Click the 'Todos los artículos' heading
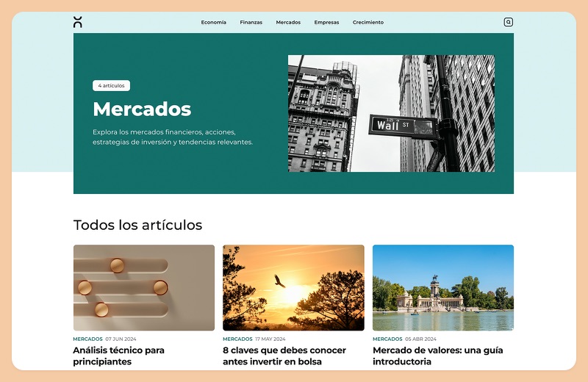Image resolution: width=588 pixels, height=382 pixels. click(137, 225)
